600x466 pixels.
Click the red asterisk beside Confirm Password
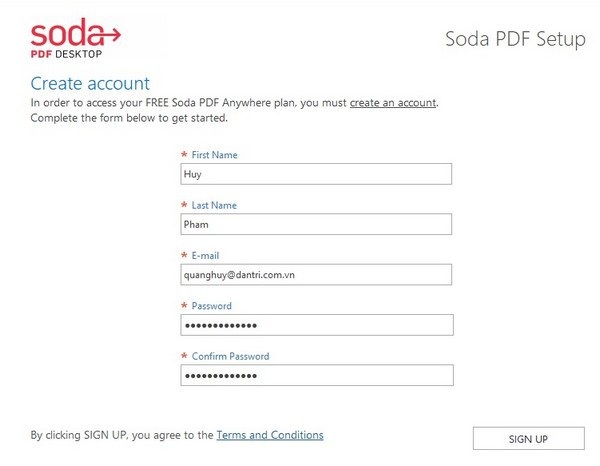pyautogui.click(x=184, y=356)
